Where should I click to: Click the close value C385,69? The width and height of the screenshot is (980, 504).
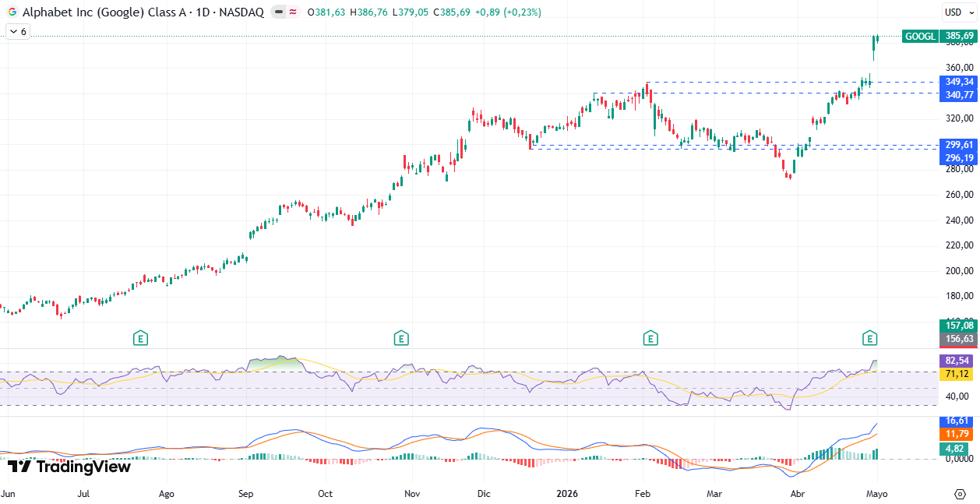[452, 12]
